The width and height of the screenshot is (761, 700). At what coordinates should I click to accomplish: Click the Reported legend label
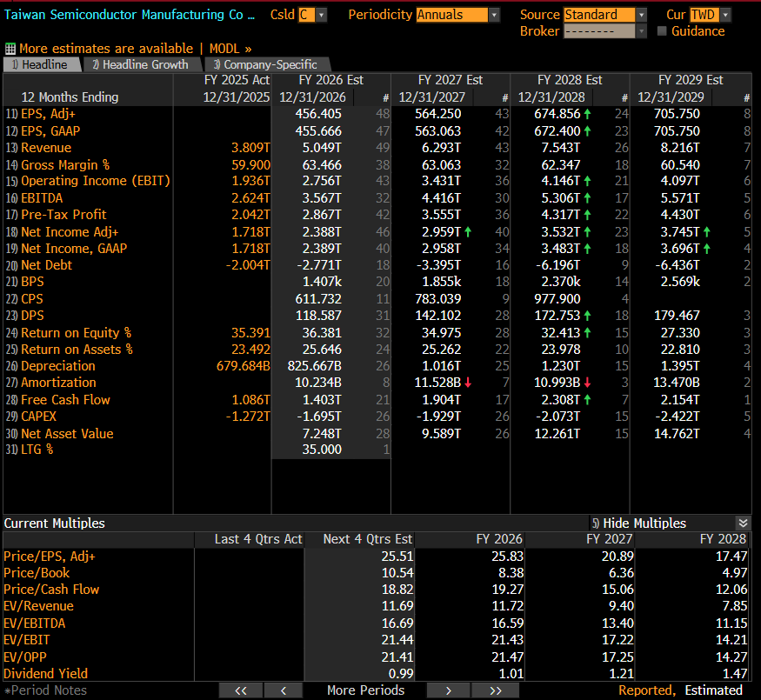647,690
